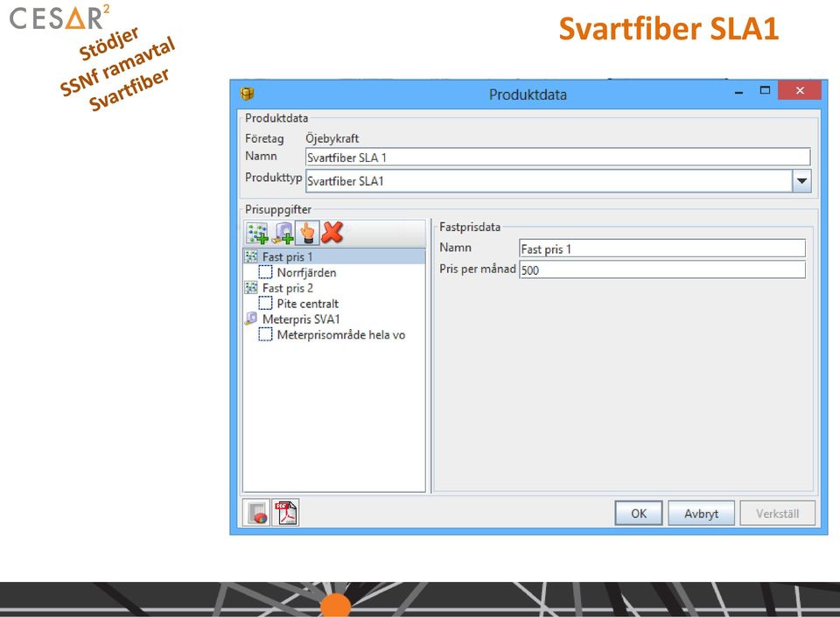Click the Produktdata window title icon
840x617 pixels.
[x=247, y=94]
